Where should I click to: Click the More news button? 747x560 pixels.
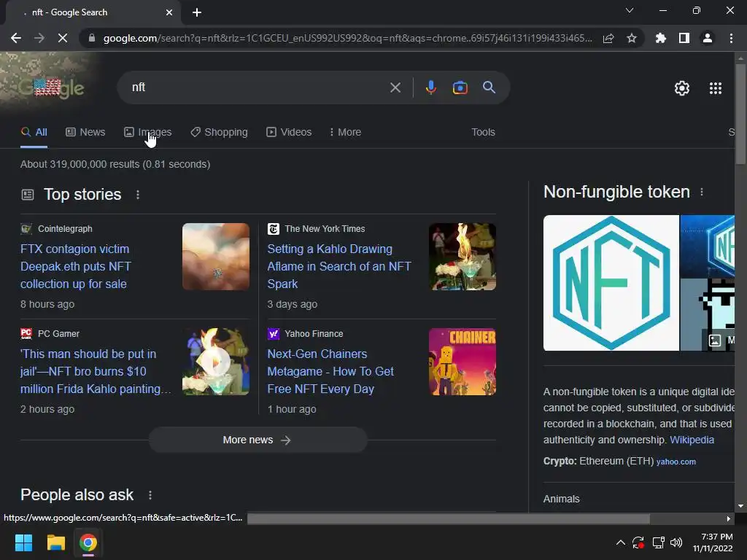pyautogui.click(x=258, y=440)
